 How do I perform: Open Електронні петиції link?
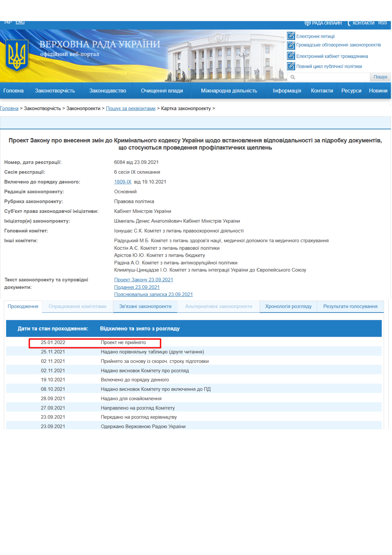pos(315,36)
